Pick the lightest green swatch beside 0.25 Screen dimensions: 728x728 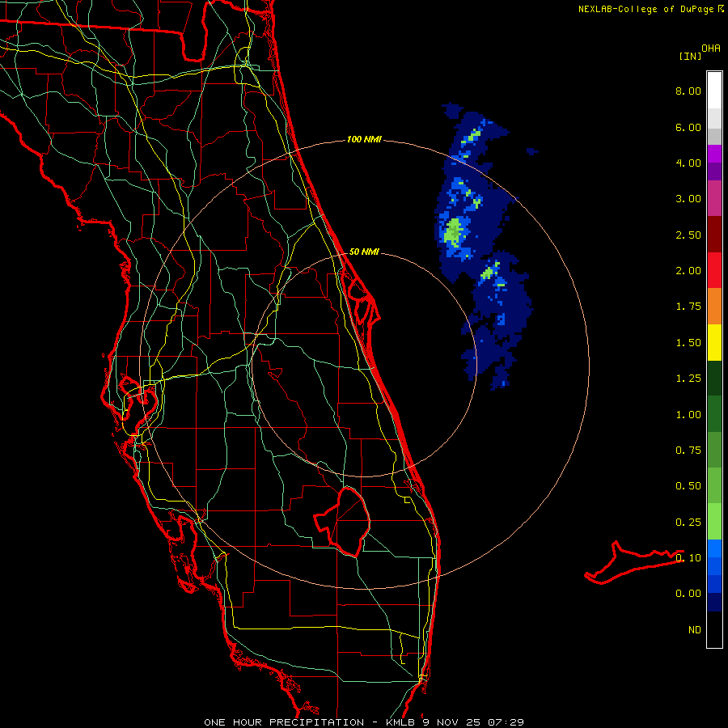coord(714,522)
